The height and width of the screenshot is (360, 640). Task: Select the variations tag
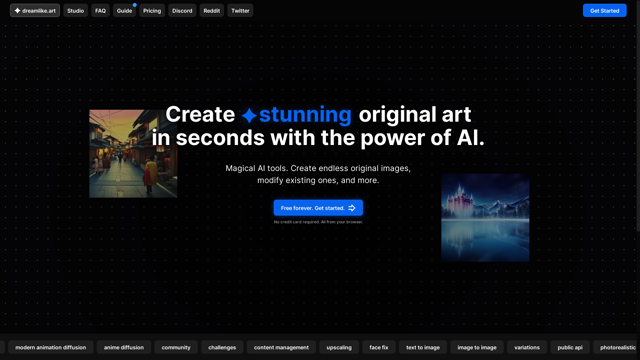(527, 347)
